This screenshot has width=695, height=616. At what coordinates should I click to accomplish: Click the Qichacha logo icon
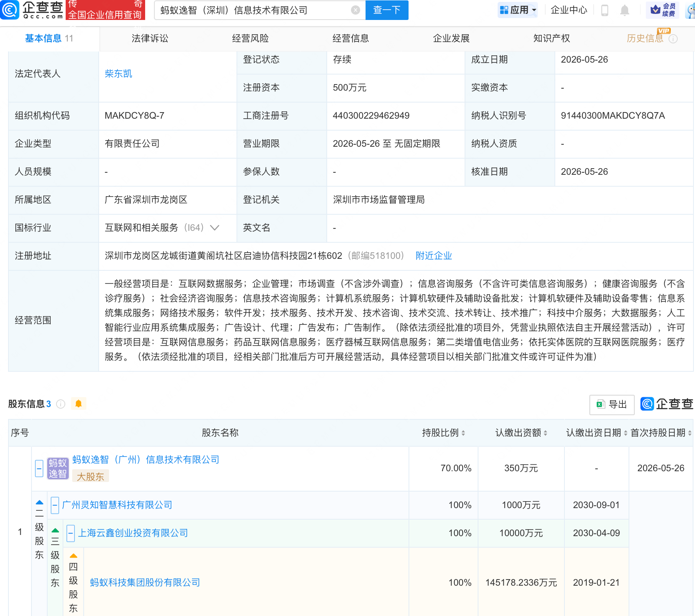(9, 9)
